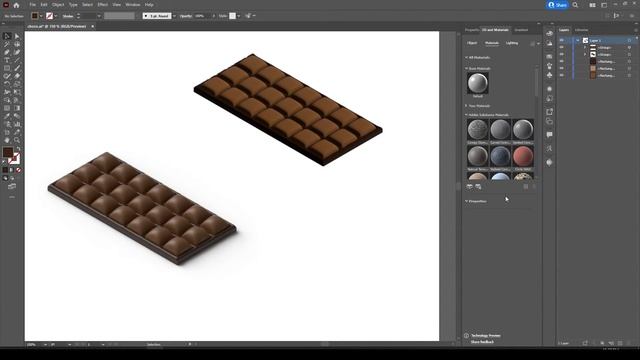Viewport: 640px width, 360px height.
Task: Click the Opacity value field
Action: click(x=201, y=16)
